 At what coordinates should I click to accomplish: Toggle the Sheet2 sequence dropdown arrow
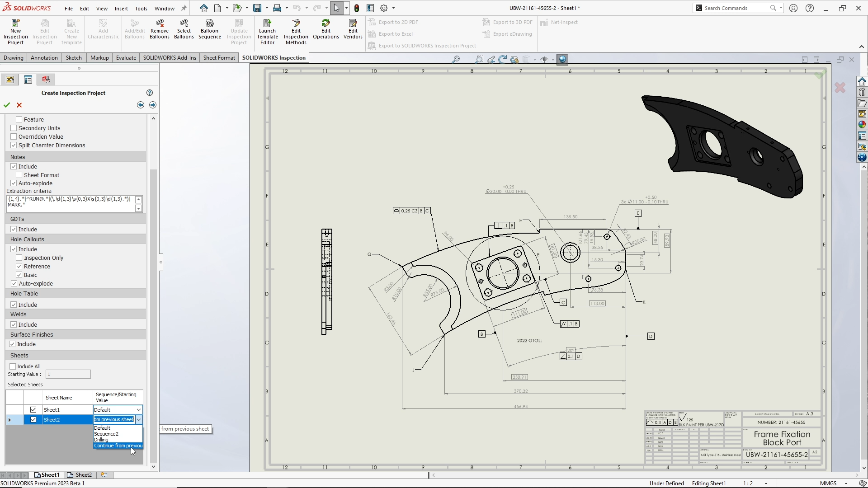pyautogui.click(x=139, y=420)
